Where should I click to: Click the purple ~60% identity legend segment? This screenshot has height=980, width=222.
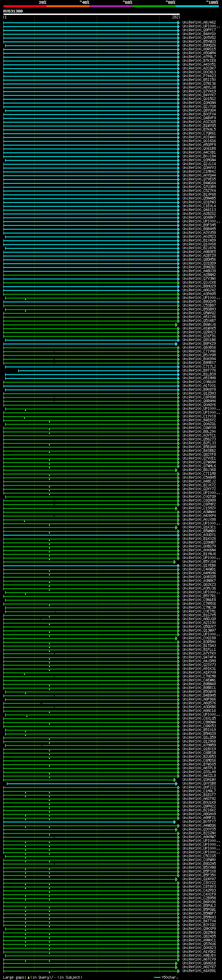coord(111,7)
